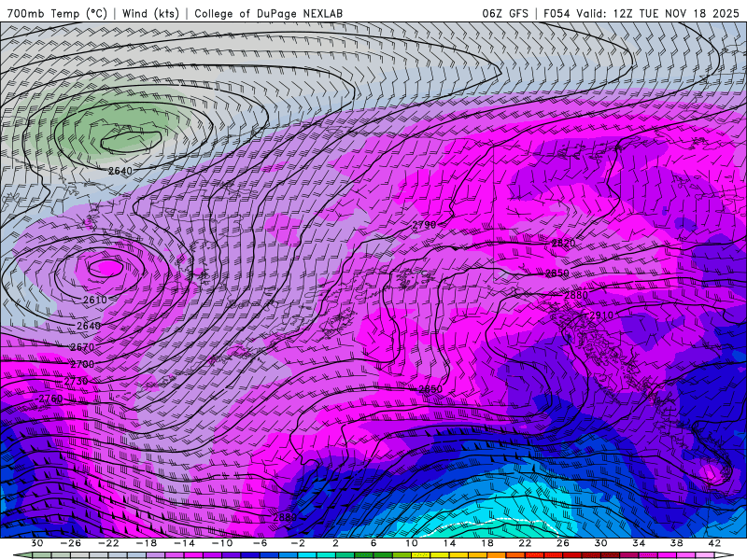Screen dimensions: 747x560
Task: Click the "F054 Valid: 12Z TUE NOV 18 2025" text
Action: tap(641, 13)
